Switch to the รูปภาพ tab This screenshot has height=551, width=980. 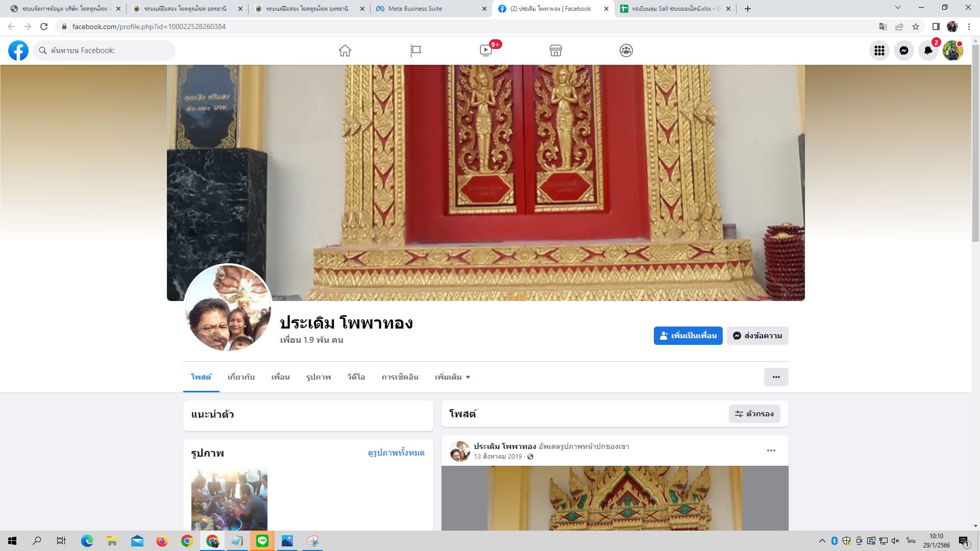[x=318, y=377]
